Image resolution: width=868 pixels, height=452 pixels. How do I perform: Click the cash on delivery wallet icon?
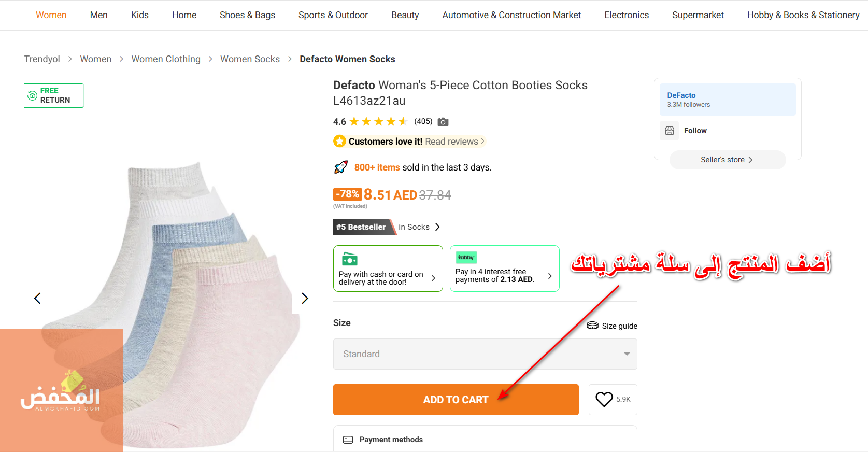point(349,259)
